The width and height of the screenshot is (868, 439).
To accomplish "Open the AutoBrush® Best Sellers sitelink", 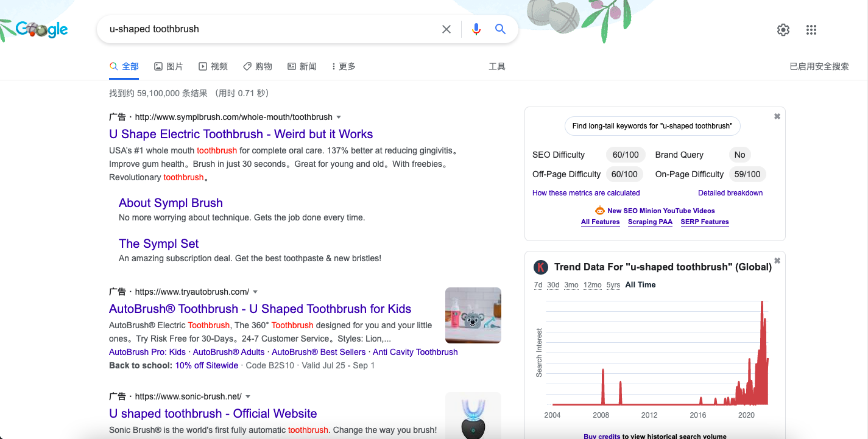I will click(x=319, y=352).
